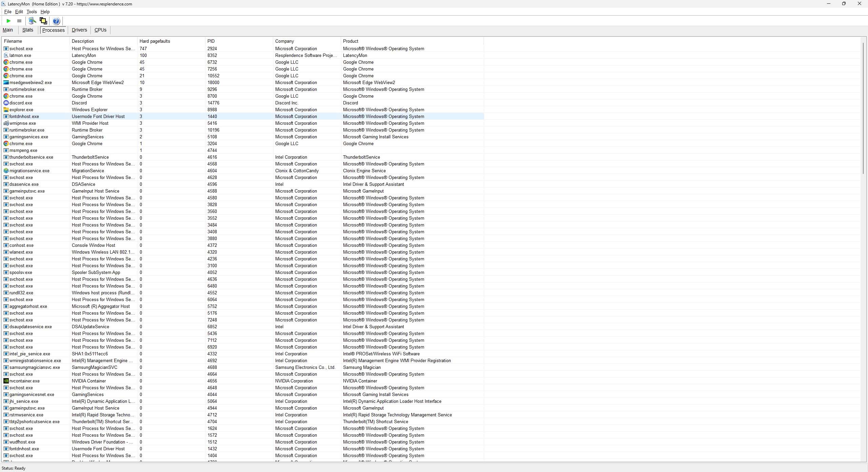This screenshot has width=868, height=472.
Task: Click the 747 hard pagefaults value
Action: 143,48
